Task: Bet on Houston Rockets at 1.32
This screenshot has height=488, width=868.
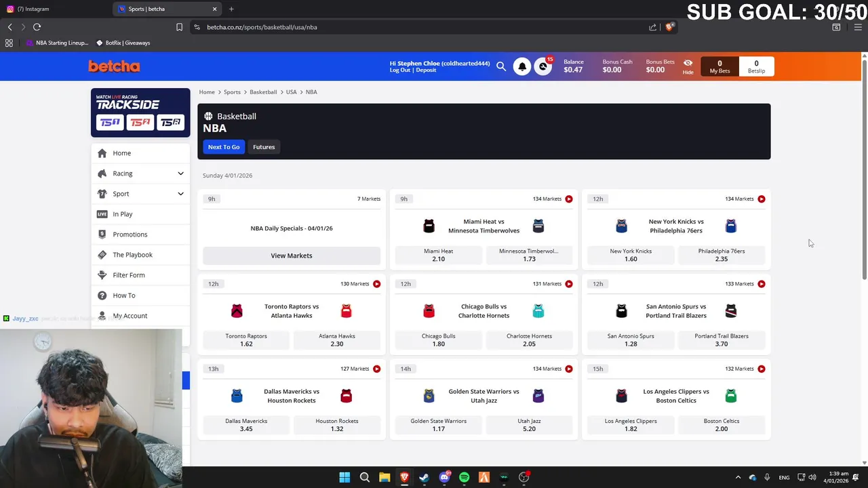Action: coord(337,424)
